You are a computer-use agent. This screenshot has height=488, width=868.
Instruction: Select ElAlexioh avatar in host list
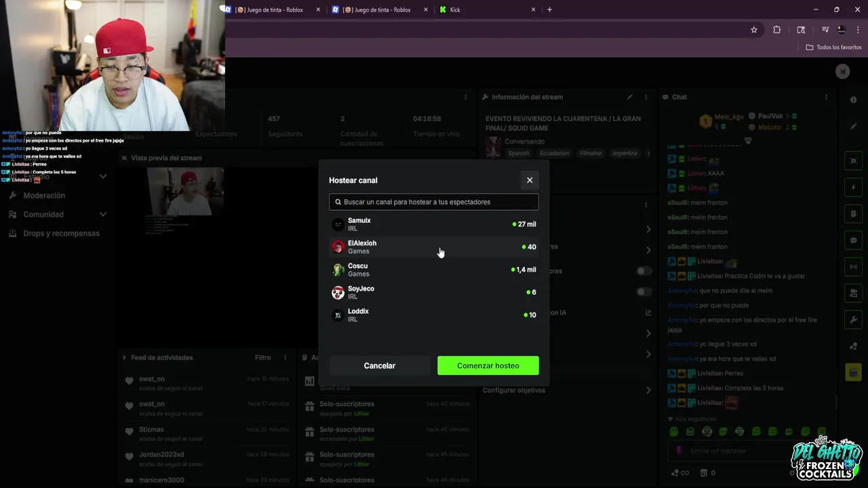[338, 247]
